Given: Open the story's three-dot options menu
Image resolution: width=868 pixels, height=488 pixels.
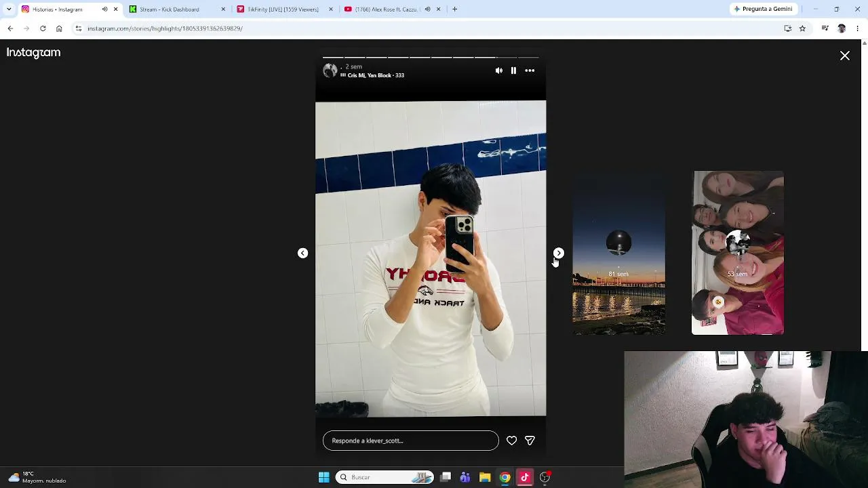Looking at the screenshot, I should tap(530, 70).
